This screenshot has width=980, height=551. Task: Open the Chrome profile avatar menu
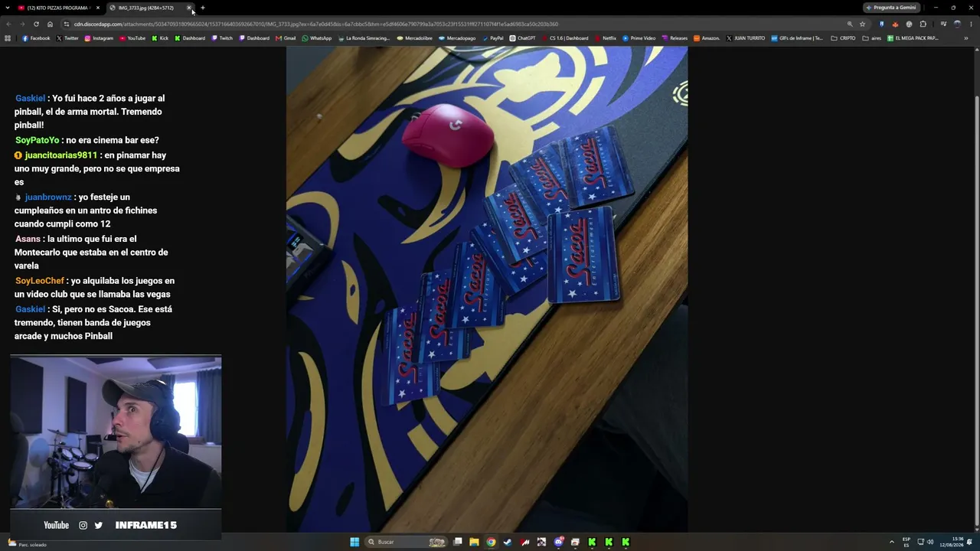[957, 24]
